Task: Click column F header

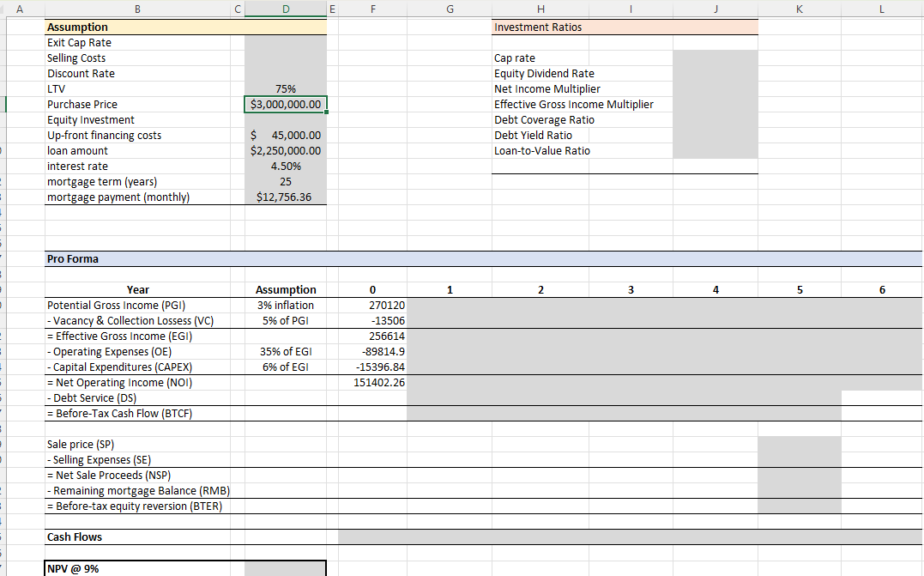Action: 372,9
